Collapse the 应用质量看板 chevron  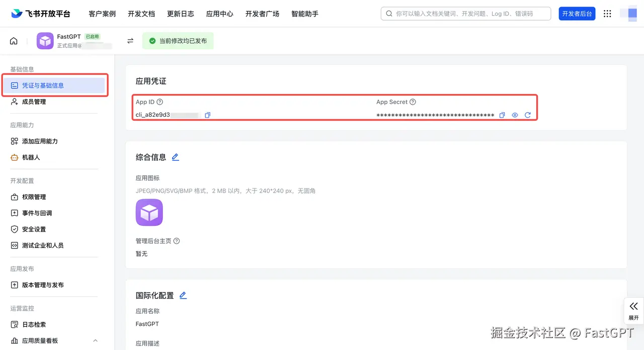point(95,341)
